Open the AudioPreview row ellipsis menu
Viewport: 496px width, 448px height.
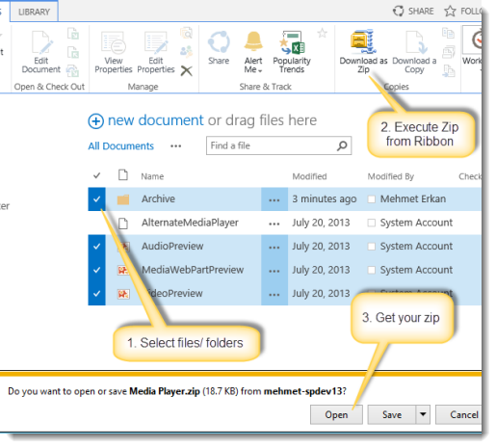[x=274, y=248]
